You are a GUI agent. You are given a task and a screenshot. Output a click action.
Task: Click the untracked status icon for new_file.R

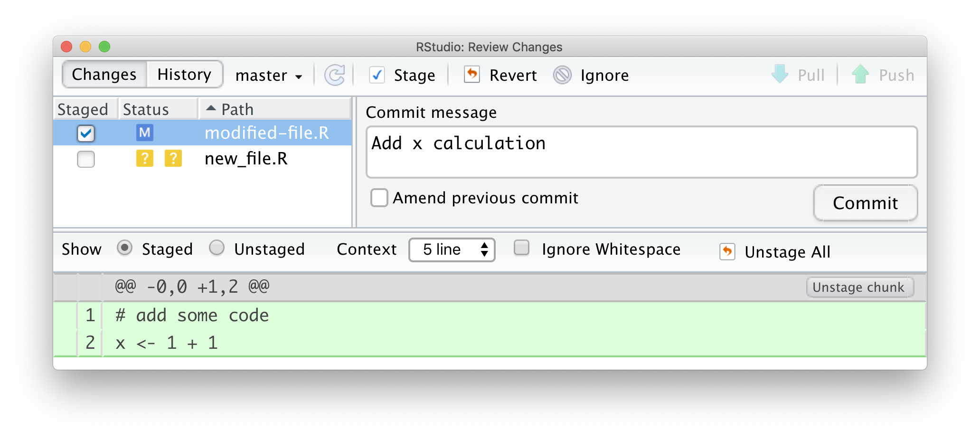145,159
